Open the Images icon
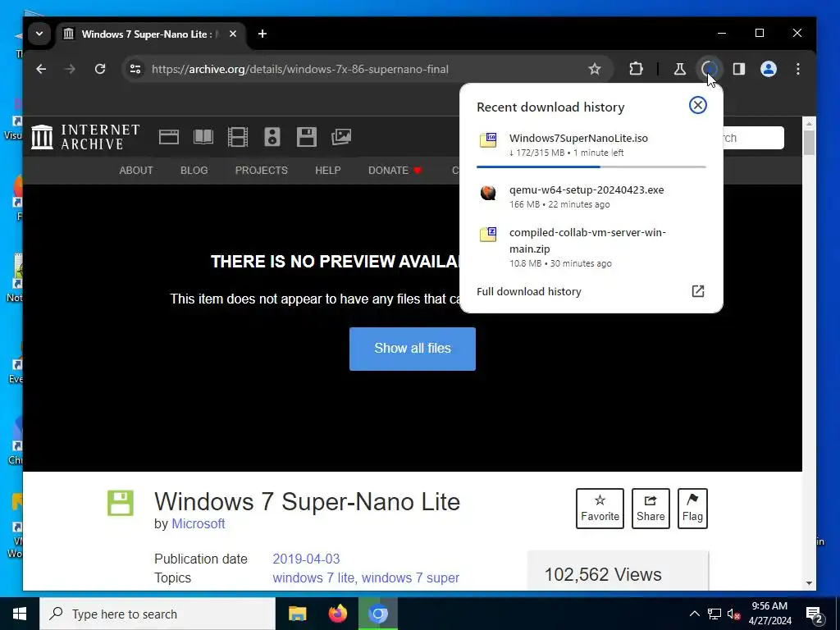The image size is (840, 630). pyautogui.click(x=341, y=137)
